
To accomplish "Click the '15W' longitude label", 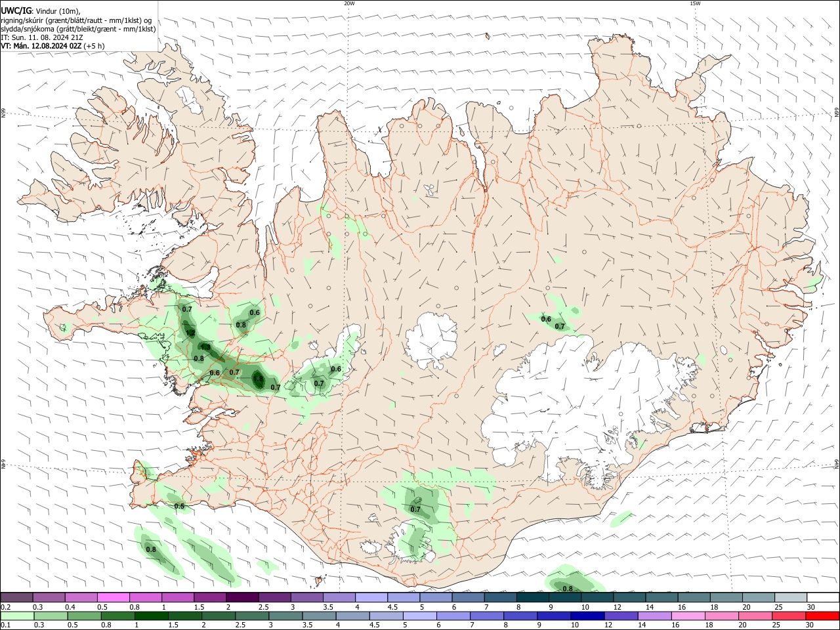I will click(695, 3).
